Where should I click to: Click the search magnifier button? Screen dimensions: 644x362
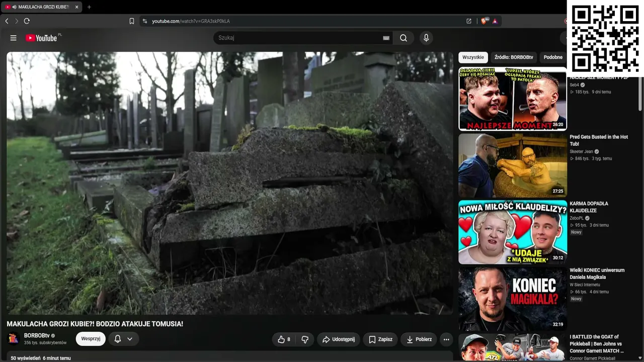coord(404,38)
